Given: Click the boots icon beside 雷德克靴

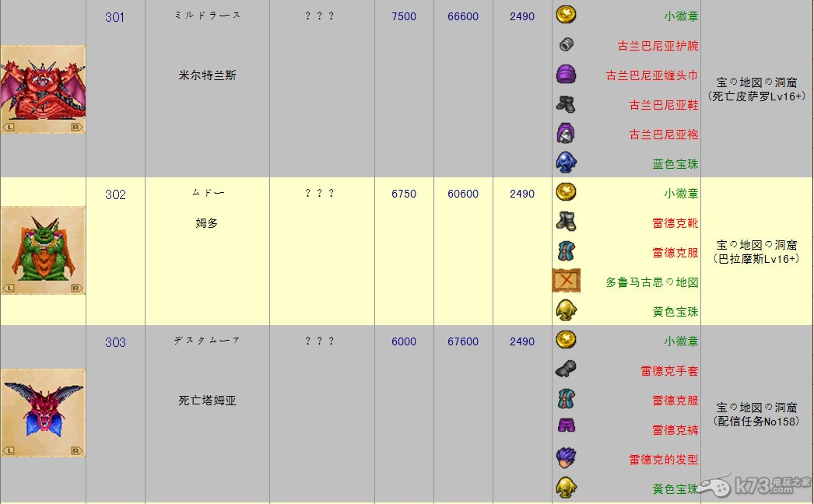Looking at the screenshot, I should (566, 222).
